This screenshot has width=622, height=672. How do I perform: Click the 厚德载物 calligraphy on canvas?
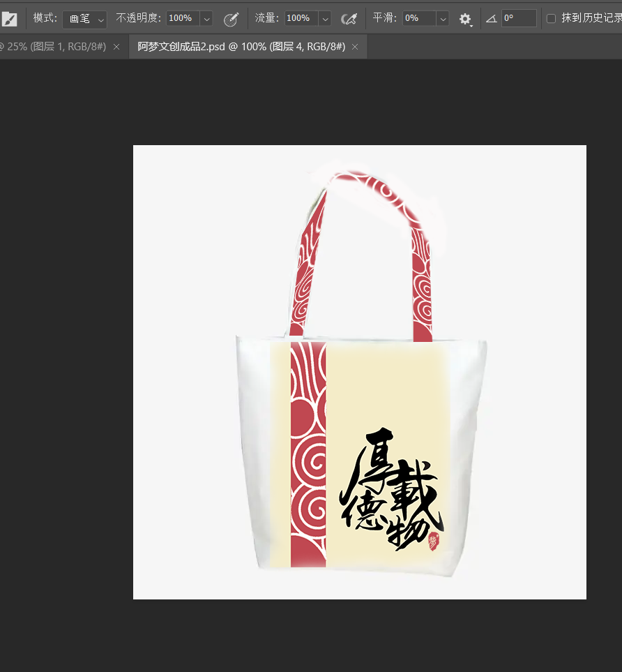tap(391, 489)
